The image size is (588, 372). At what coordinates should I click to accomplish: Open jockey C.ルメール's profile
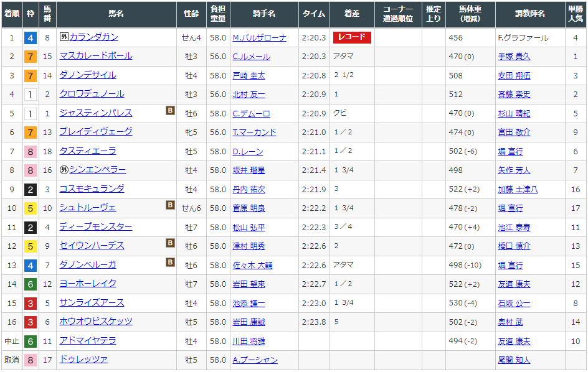click(x=252, y=57)
